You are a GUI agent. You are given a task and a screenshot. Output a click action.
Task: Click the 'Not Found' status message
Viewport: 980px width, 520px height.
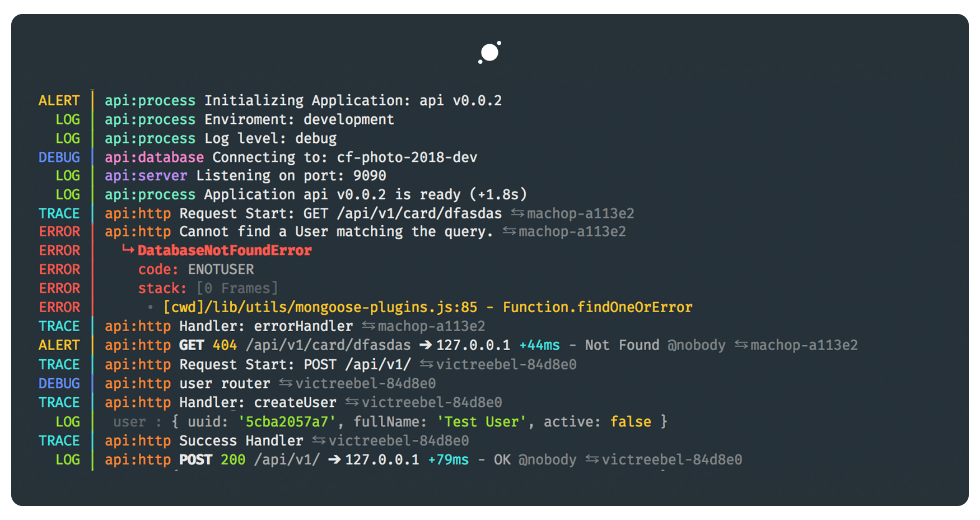[x=622, y=345]
